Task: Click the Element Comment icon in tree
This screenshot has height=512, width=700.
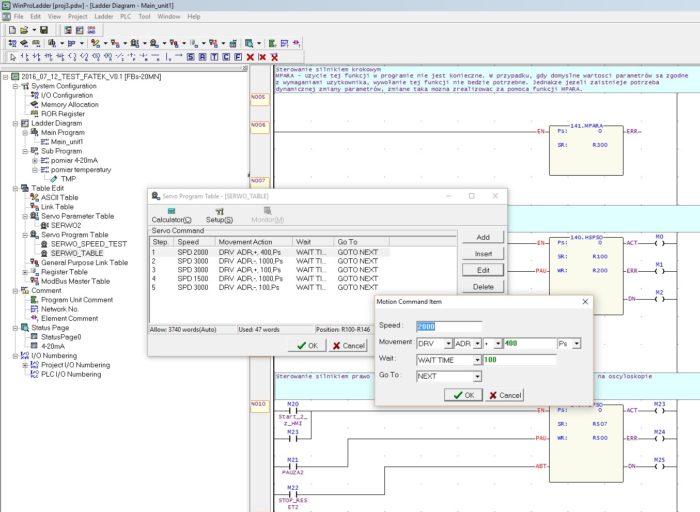Action: tap(34, 318)
